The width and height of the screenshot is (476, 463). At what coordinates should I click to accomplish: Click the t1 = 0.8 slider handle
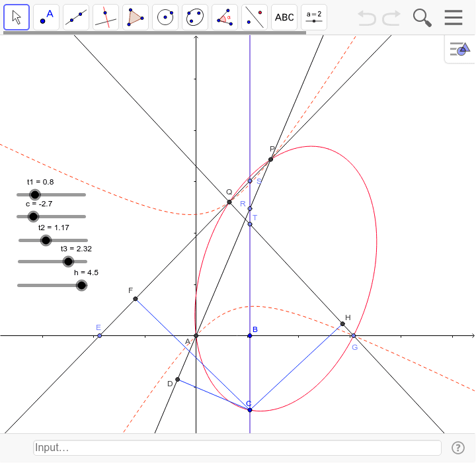[35, 194]
